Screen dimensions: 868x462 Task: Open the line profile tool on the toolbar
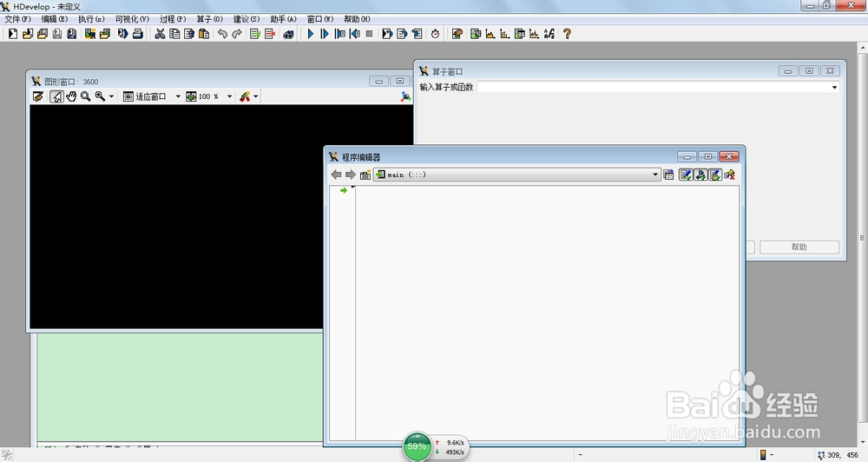pos(534,34)
